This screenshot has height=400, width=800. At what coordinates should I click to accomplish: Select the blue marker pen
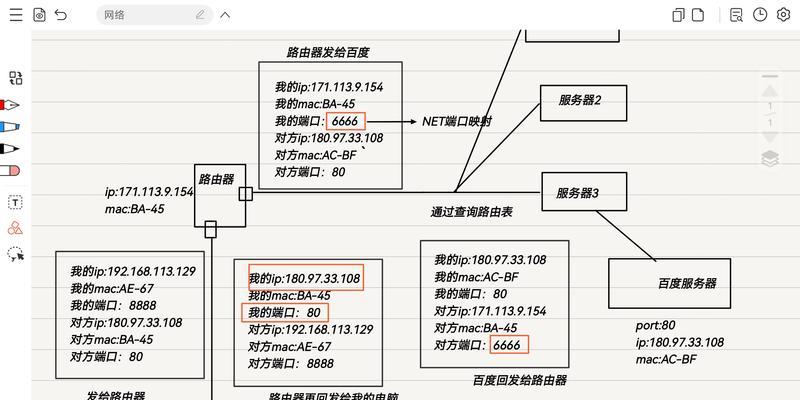(10, 127)
